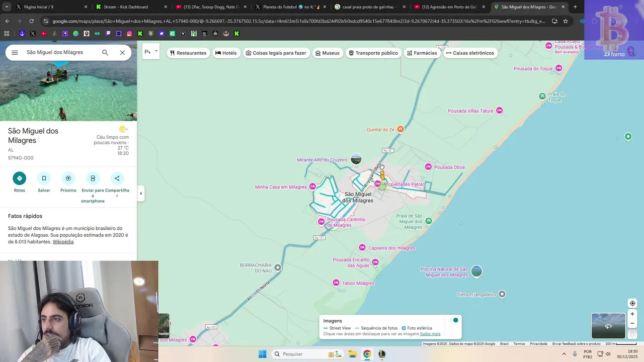Zoom in the map with plus button
This screenshot has height=362, width=644.
coord(632,314)
